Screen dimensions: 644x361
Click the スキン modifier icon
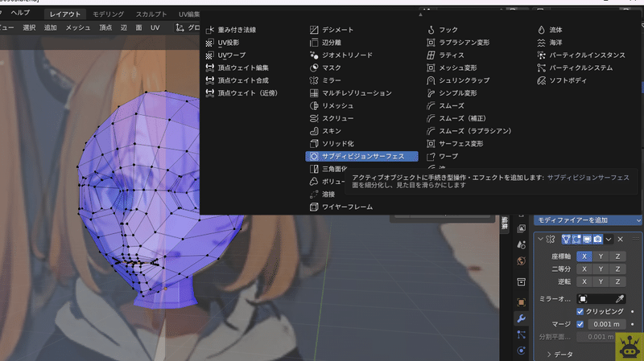[314, 131]
